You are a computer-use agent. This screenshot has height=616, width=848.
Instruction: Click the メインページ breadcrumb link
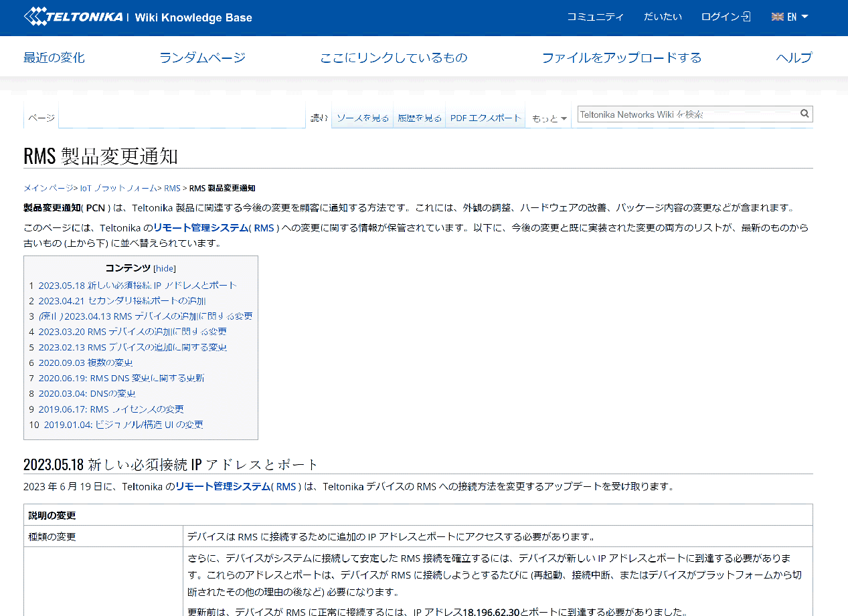coord(48,188)
